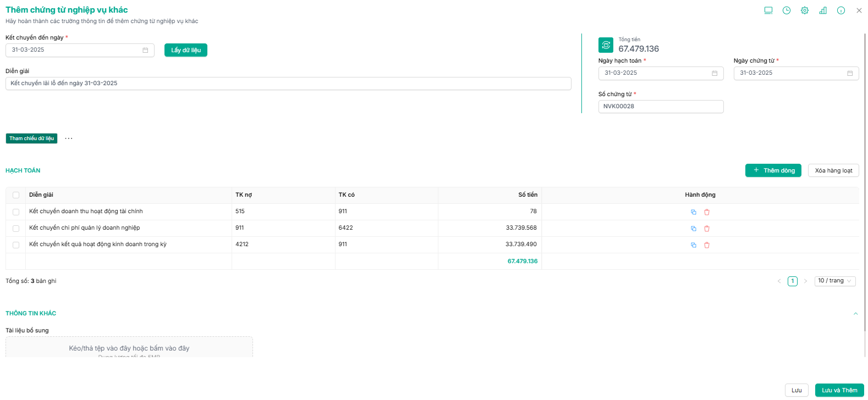Delete the row with TK có 6422

tap(707, 229)
